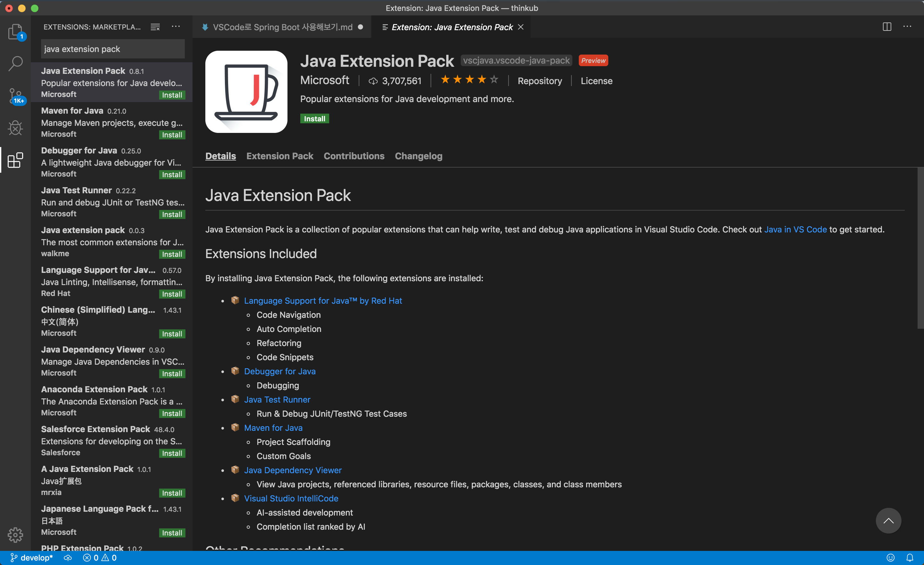Open the Debugger for Java link
This screenshot has height=565, width=924.
280,371
